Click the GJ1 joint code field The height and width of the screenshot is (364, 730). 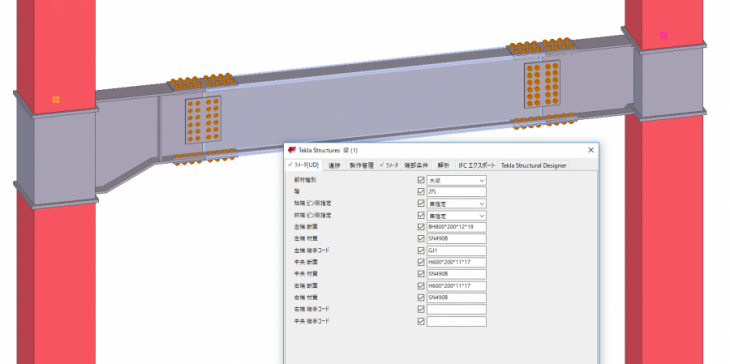(457, 250)
